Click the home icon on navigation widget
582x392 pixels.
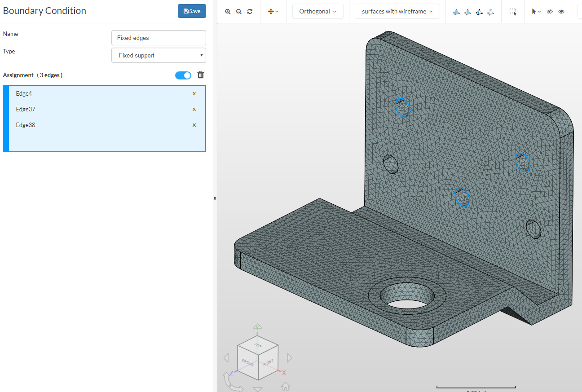click(x=285, y=386)
